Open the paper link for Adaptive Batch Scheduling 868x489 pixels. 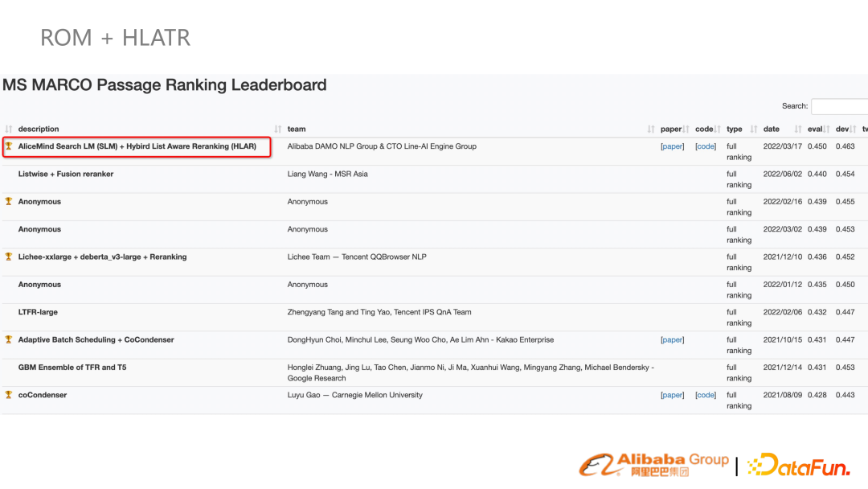[672, 340]
